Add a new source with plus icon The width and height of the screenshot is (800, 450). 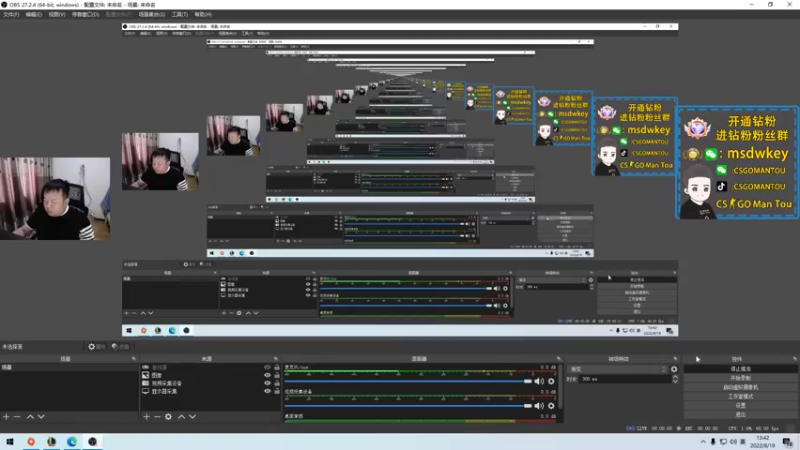[146, 417]
